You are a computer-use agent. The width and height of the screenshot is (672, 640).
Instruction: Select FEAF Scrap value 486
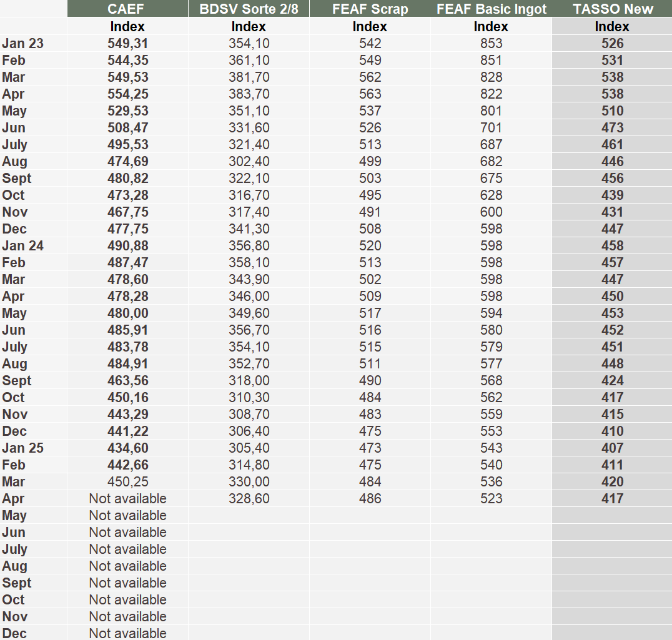(x=370, y=498)
